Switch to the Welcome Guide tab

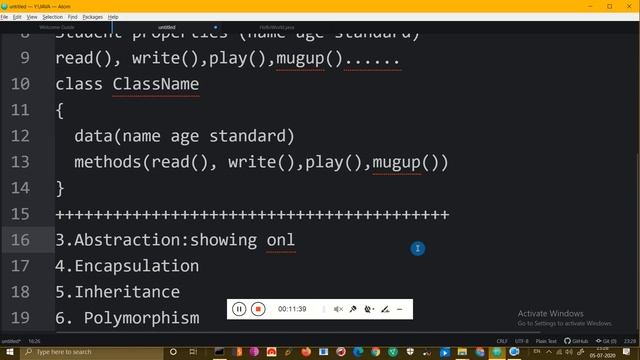(x=57, y=27)
